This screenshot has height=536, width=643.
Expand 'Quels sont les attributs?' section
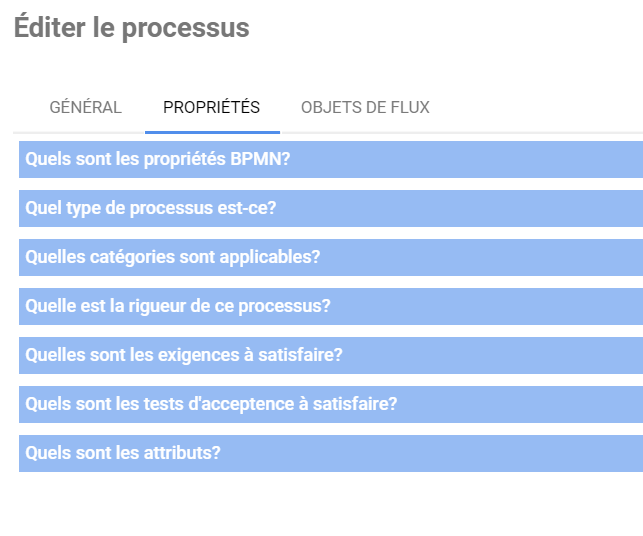(x=330, y=453)
